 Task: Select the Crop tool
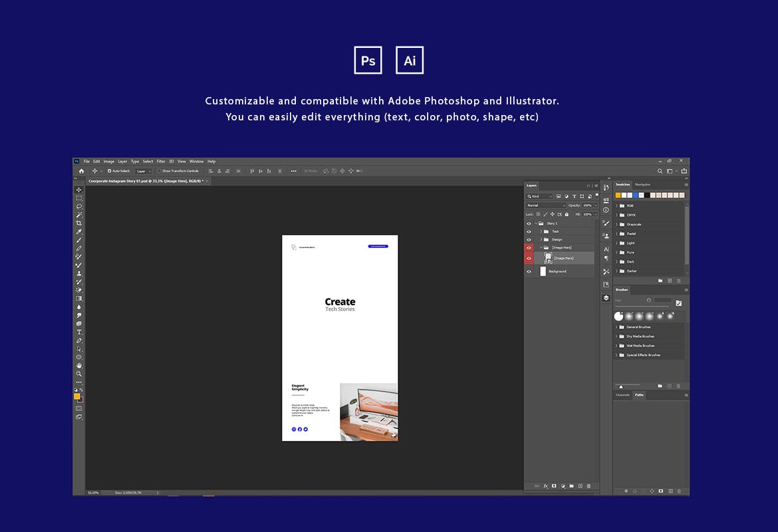(79, 223)
